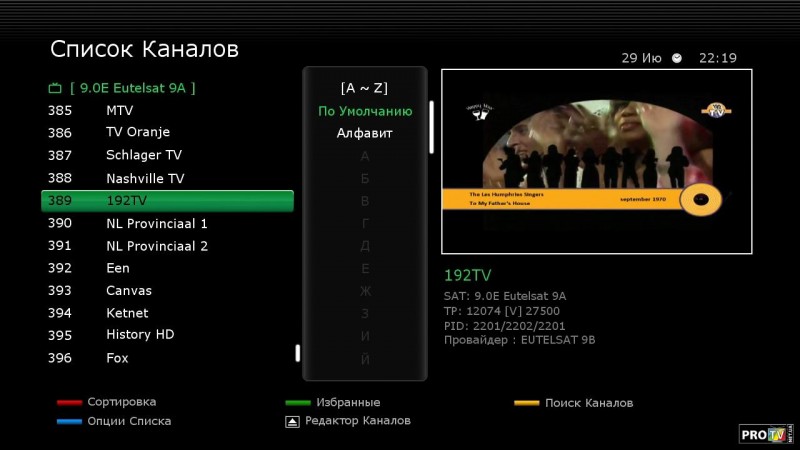The height and width of the screenshot is (450, 800).
Task: Select the highlighted 192TV channel row
Action: click(x=167, y=201)
